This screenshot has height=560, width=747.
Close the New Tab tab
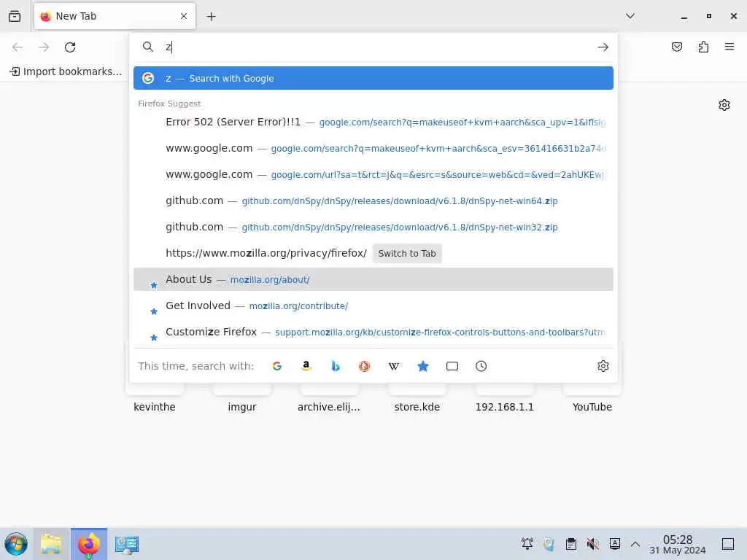click(x=184, y=16)
